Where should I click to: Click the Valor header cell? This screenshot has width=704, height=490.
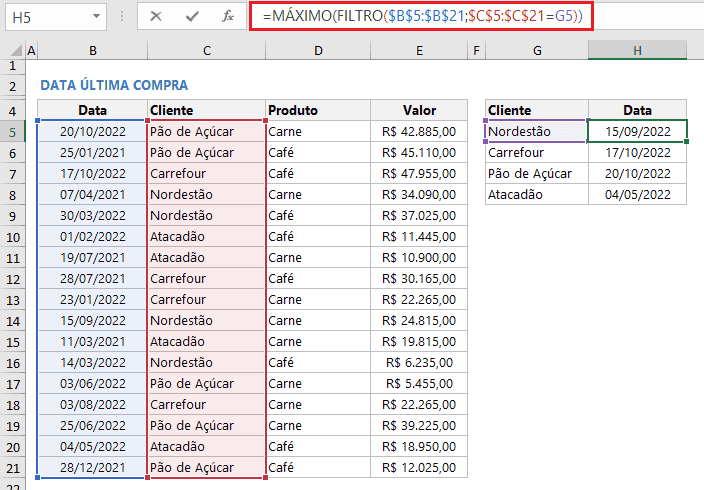click(x=419, y=110)
